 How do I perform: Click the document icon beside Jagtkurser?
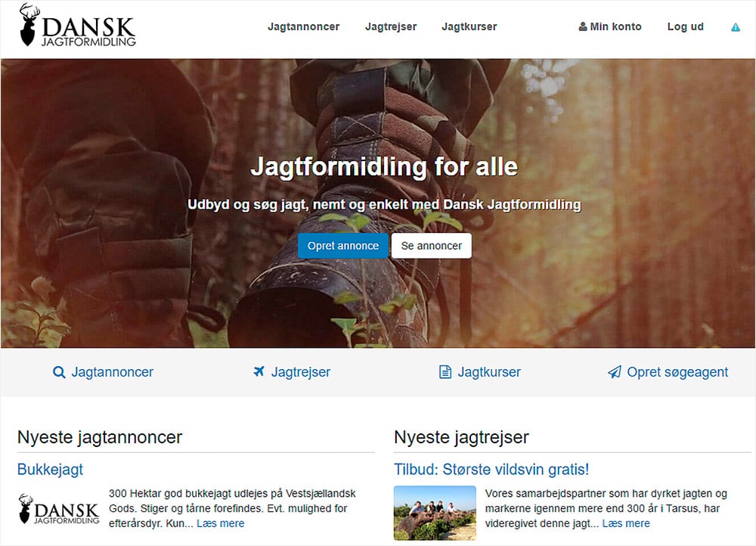coord(445,372)
